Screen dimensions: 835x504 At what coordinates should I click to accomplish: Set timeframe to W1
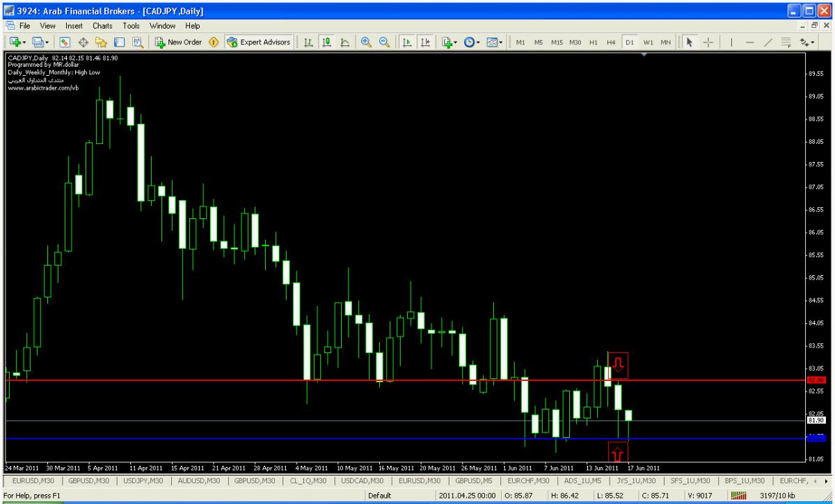pos(647,42)
